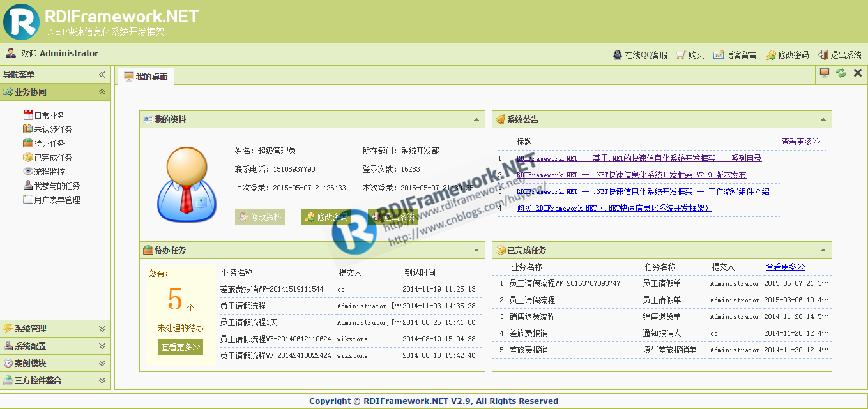
Task: Select completed task row 销售退货流程
Action: click(663, 316)
